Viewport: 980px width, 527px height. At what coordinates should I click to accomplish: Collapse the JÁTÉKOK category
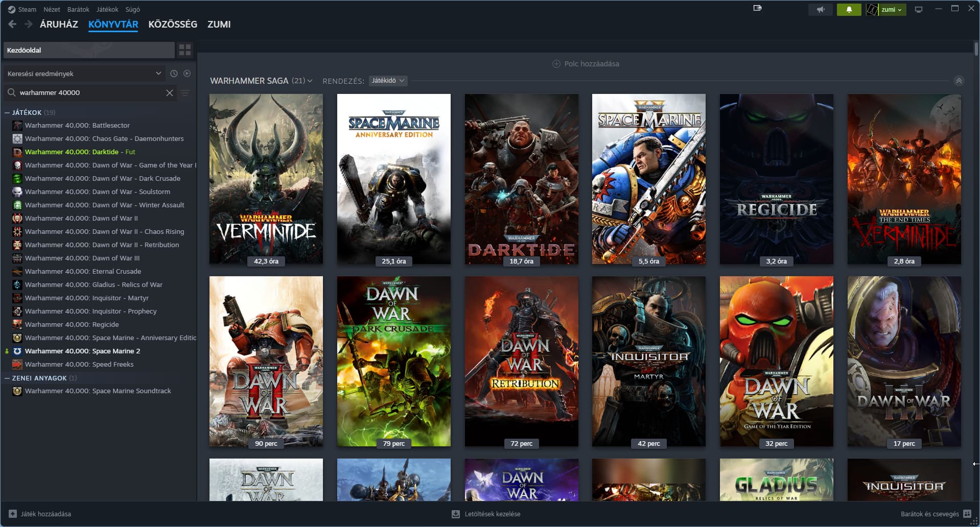pyautogui.click(x=7, y=112)
